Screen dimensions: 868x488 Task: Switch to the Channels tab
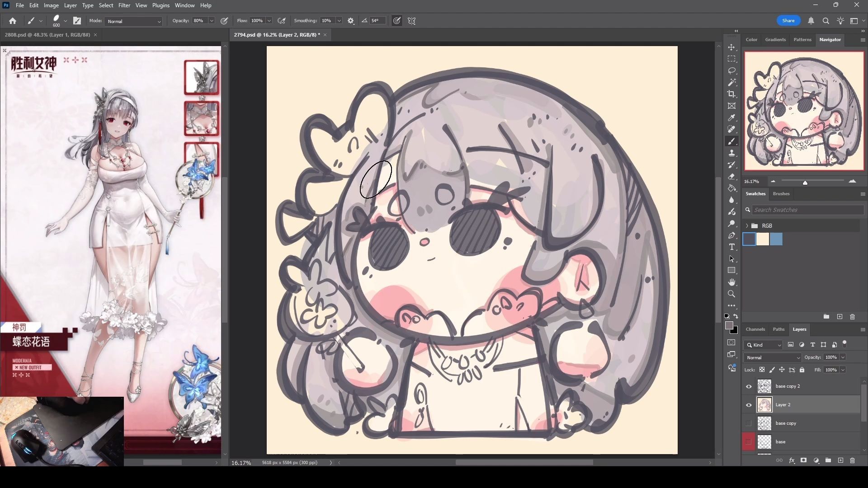(755, 329)
